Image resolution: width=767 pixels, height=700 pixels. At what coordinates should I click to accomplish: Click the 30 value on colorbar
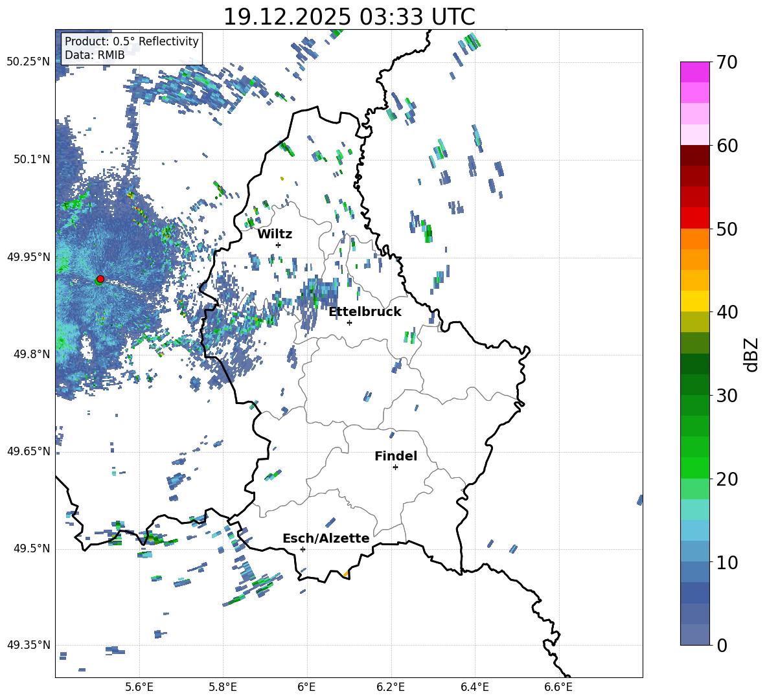pos(727,396)
